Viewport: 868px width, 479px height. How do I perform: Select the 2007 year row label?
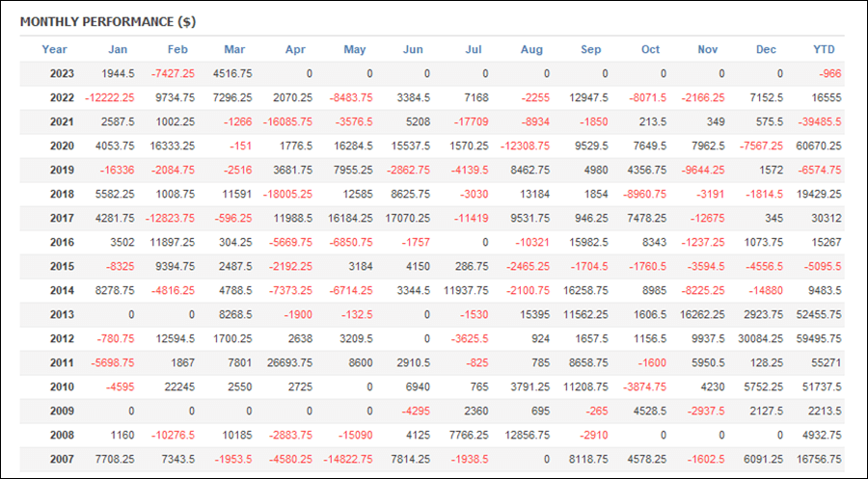(62, 459)
